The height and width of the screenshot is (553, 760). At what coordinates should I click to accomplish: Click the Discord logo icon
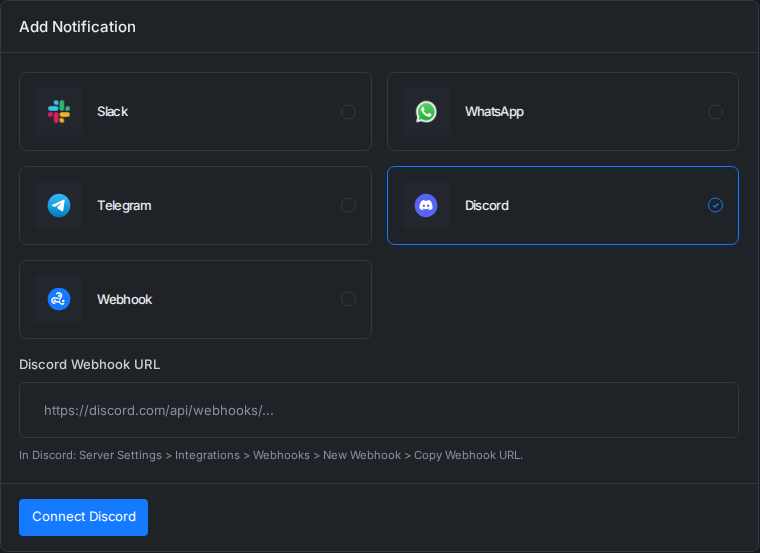coord(426,205)
